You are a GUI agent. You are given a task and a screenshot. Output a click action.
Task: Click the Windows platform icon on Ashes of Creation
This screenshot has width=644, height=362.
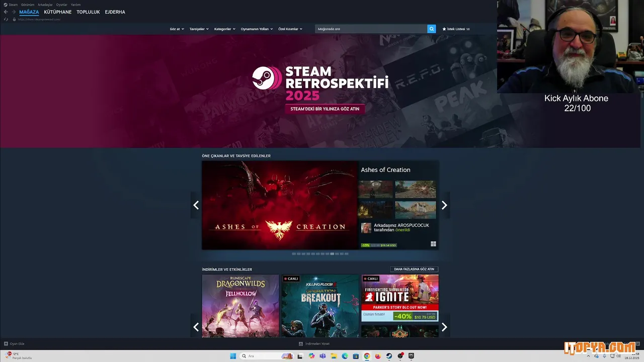(433, 244)
